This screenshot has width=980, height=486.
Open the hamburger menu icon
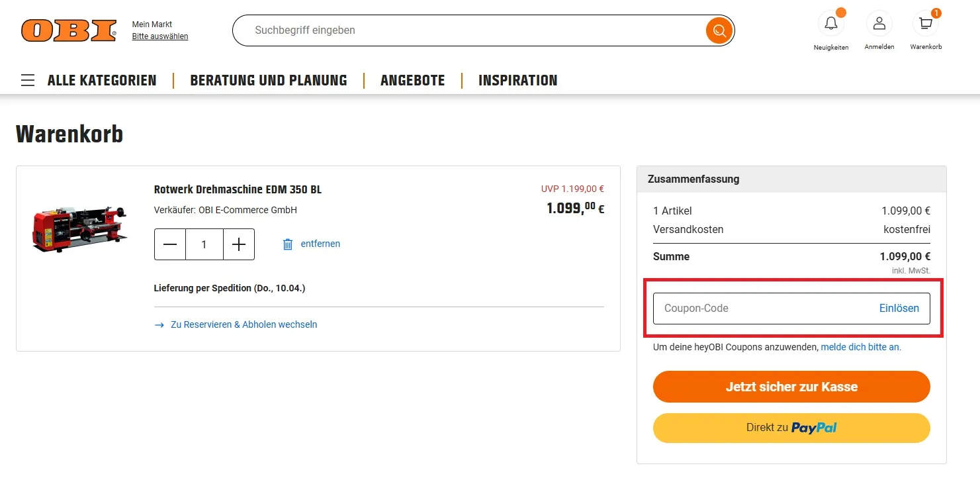[28, 81]
